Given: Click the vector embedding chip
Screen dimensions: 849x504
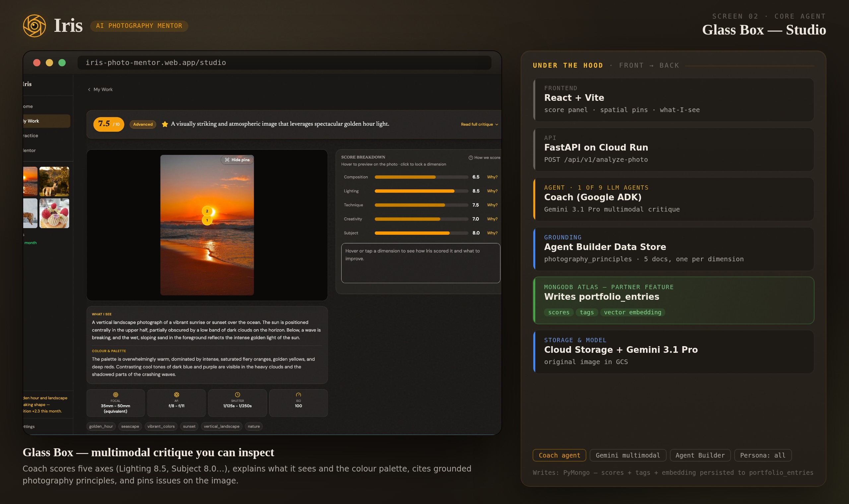Looking at the screenshot, I should point(633,312).
